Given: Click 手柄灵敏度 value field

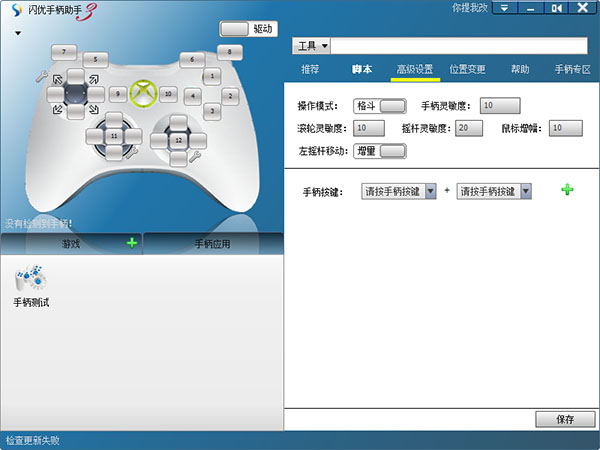Looking at the screenshot, I should (x=500, y=106).
